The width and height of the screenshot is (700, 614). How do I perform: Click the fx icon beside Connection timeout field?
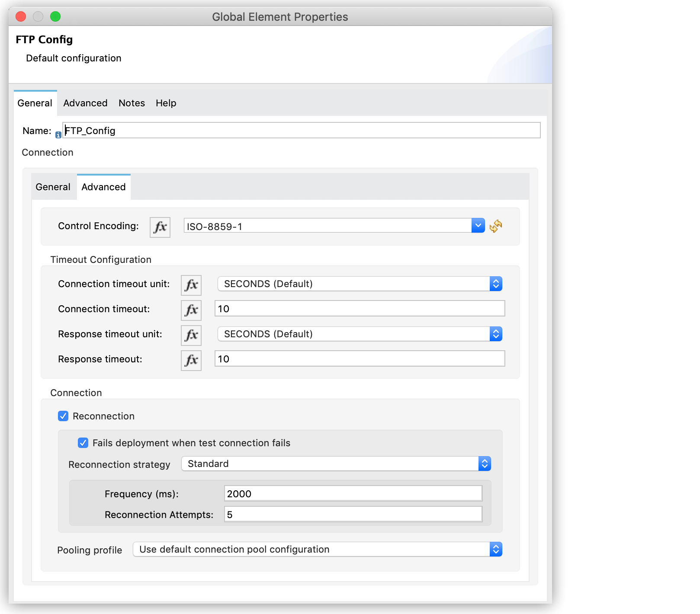191,310
